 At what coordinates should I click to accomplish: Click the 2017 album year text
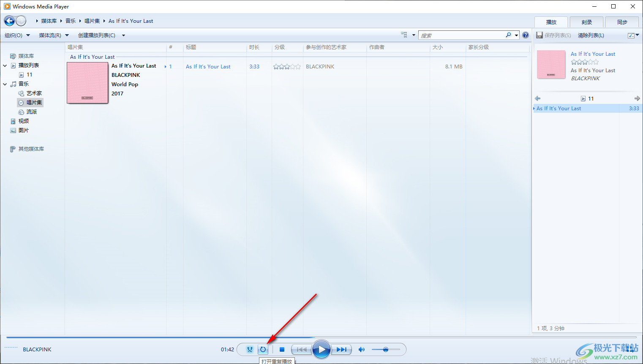117,94
